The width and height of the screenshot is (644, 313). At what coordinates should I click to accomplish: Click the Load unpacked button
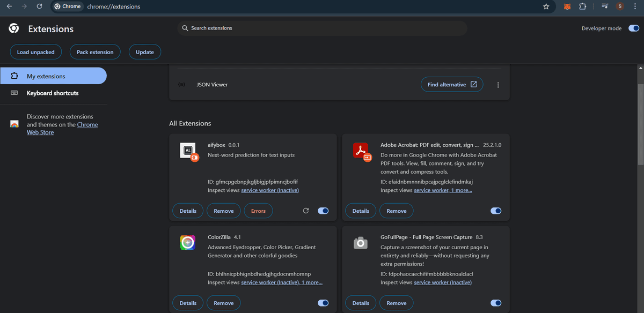tap(36, 52)
